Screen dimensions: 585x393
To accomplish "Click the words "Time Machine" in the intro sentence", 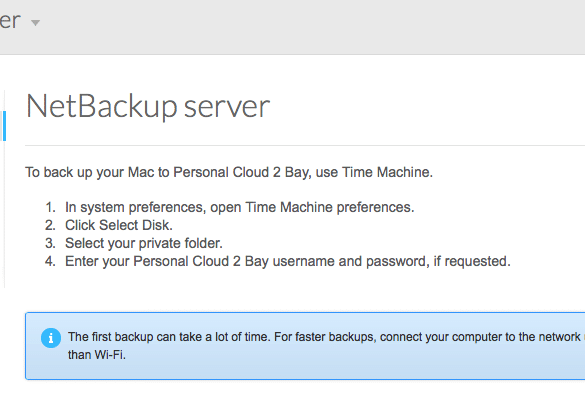I will click(x=387, y=172).
